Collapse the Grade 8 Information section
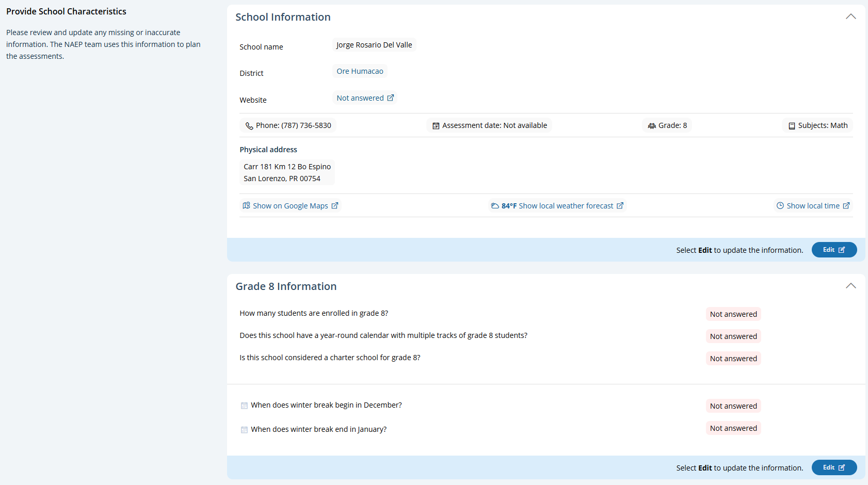This screenshot has width=868, height=485. (850, 286)
